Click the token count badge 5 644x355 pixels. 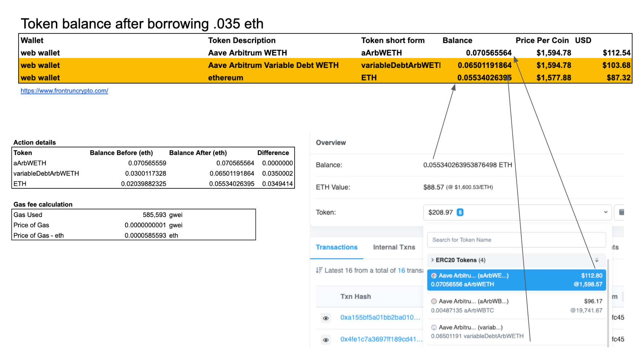pyautogui.click(x=460, y=212)
